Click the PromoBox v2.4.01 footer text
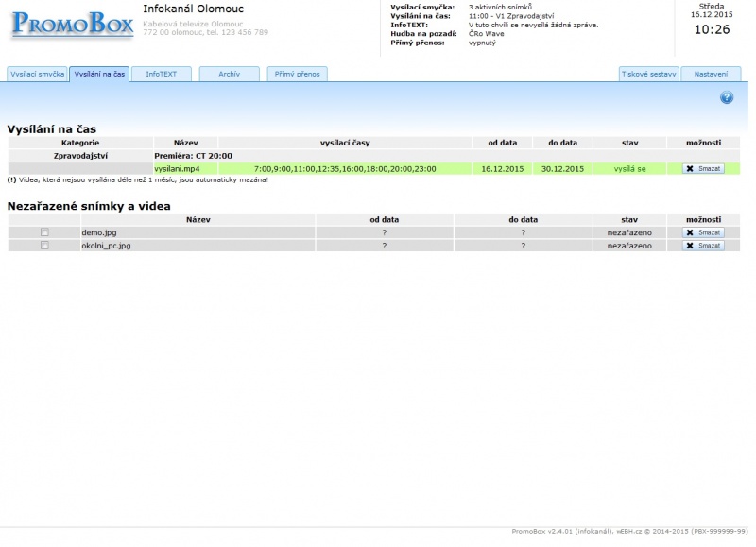Screen dimensions: 756x547 629,531
